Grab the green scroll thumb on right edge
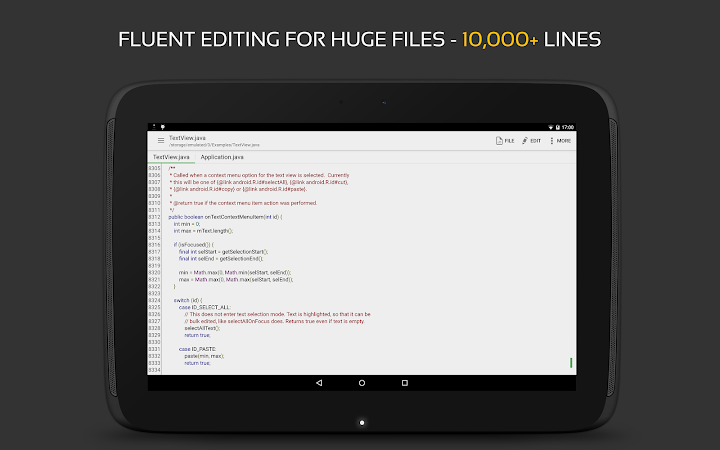The height and width of the screenshot is (450, 720). [x=571, y=363]
